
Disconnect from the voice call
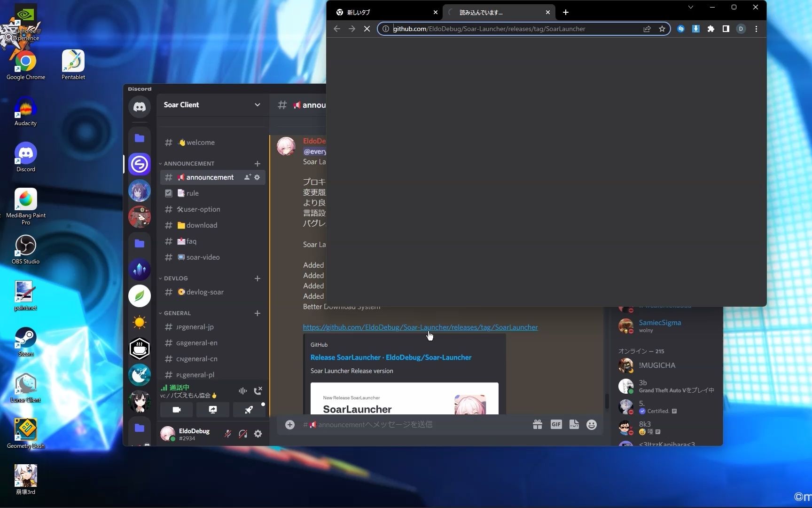click(x=258, y=391)
